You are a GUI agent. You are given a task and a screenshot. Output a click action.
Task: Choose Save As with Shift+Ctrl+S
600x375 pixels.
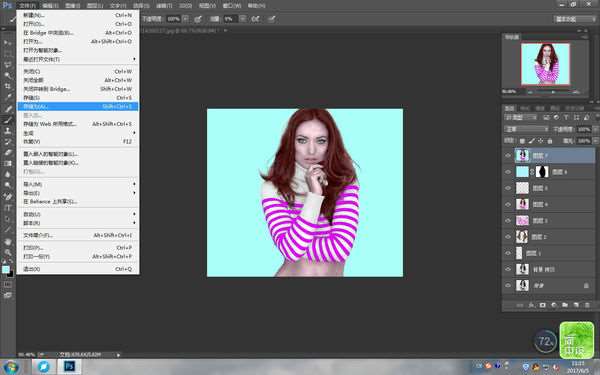(x=78, y=106)
